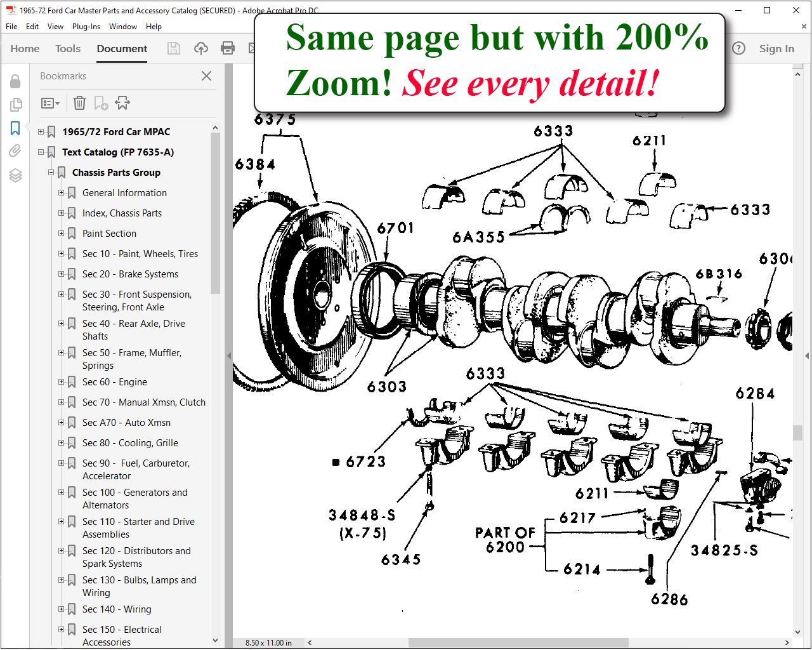Viewport: 812px width, 650px height.
Task: Expand the 1965/72 Ford Car MPAC bookmark
Action: click(41, 132)
